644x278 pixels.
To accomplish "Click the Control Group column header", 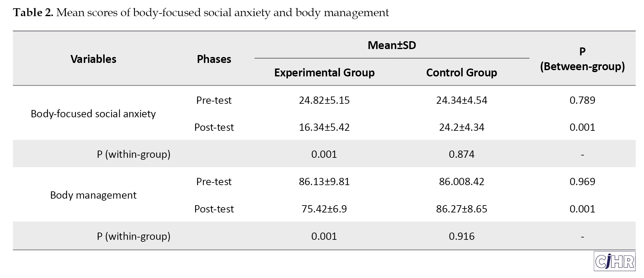I will pyautogui.click(x=461, y=73).
